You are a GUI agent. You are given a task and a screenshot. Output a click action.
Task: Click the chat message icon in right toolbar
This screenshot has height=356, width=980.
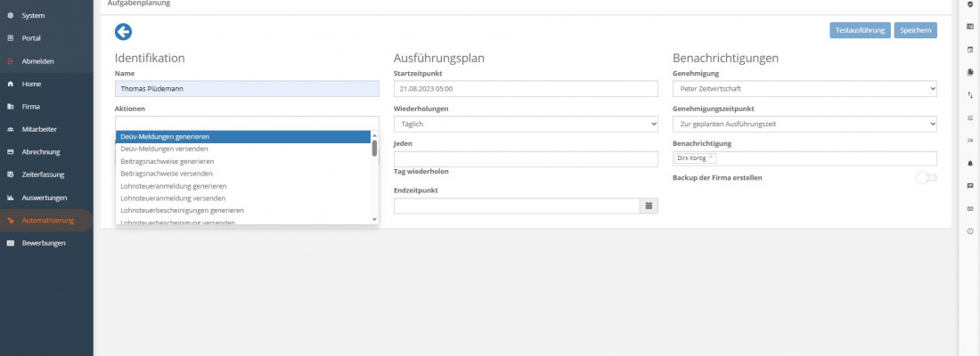[970, 185]
